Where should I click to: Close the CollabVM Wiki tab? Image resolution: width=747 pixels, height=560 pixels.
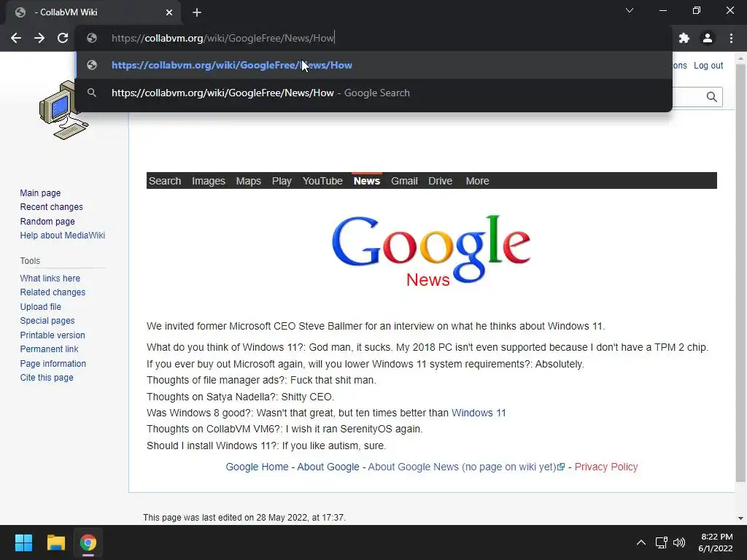(169, 12)
